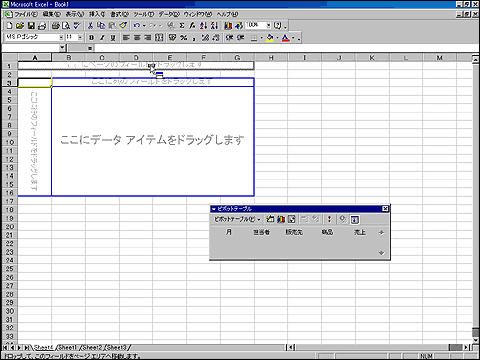
Task: Toggle the Display Fields button in the PivotTable toolbar
Action: [x=355, y=219]
